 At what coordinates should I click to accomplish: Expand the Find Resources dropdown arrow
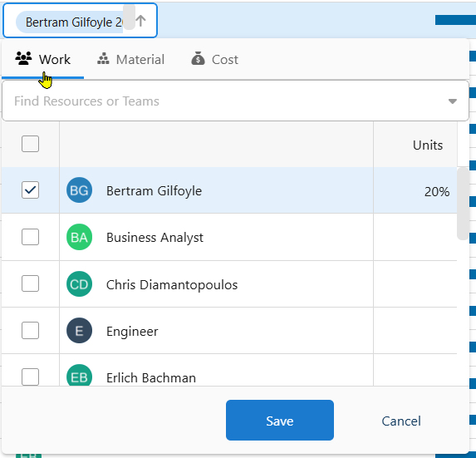(x=452, y=101)
